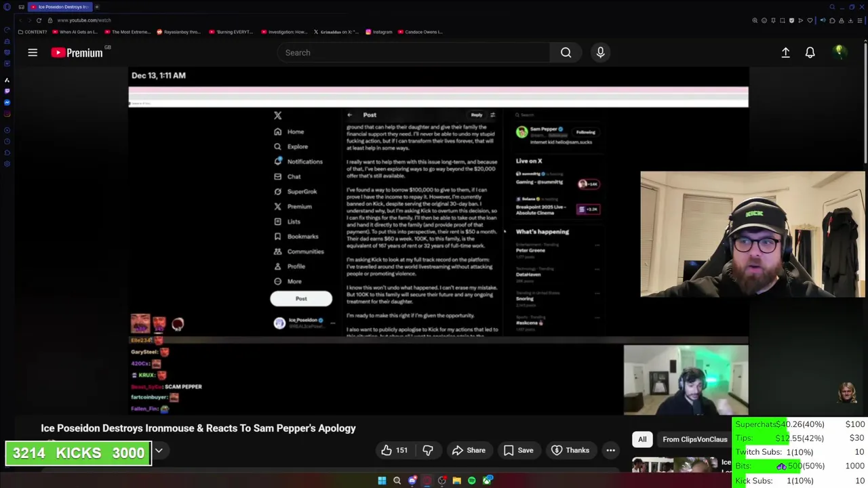Open the YouTube account avatar menu
The height and width of the screenshot is (488, 868).
(840, 52)
